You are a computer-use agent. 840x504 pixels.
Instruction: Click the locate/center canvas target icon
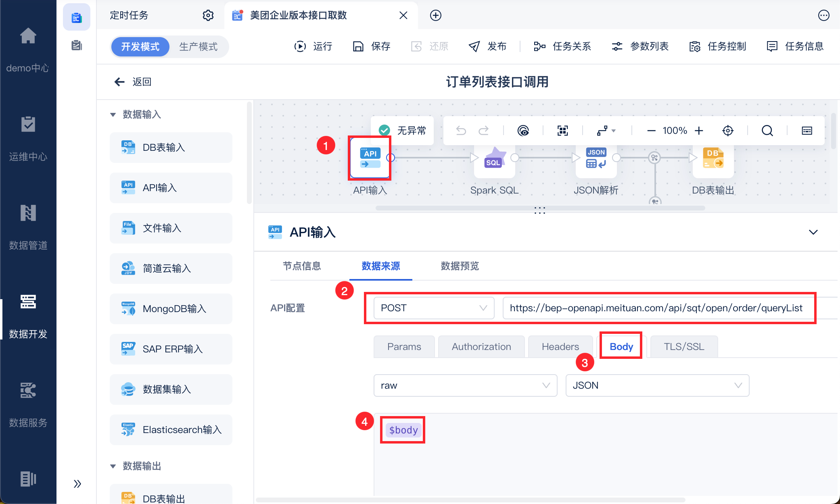pyautogui.click(x=727, y=131)
